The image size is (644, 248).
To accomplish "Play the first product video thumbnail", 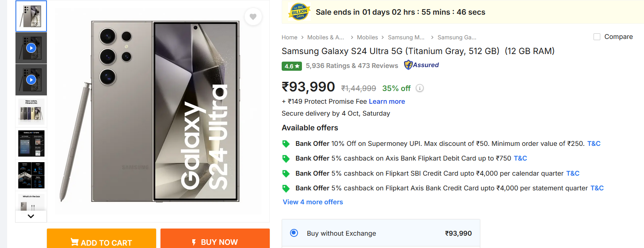I will (x=31, y=48).
